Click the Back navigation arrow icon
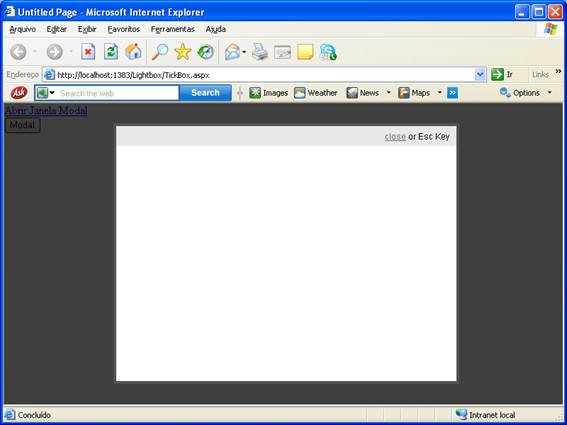Screen dimensions: 567x425 click(18, 52)
